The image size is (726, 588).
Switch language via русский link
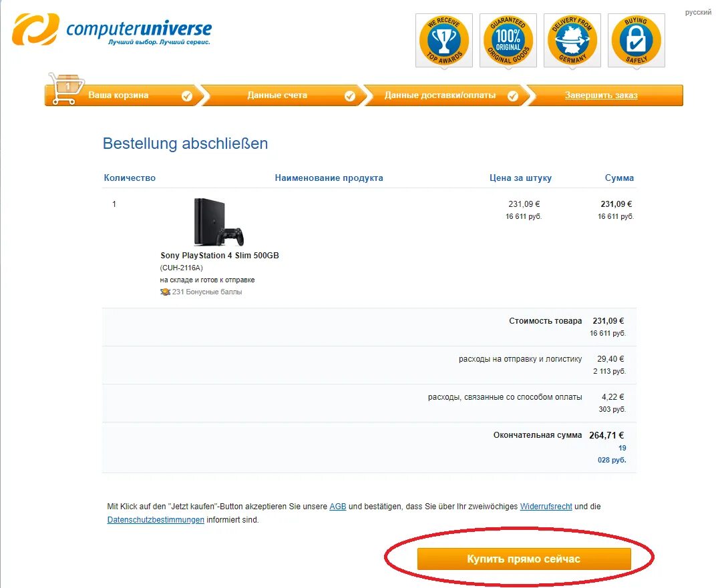click(x=698, y=13)
